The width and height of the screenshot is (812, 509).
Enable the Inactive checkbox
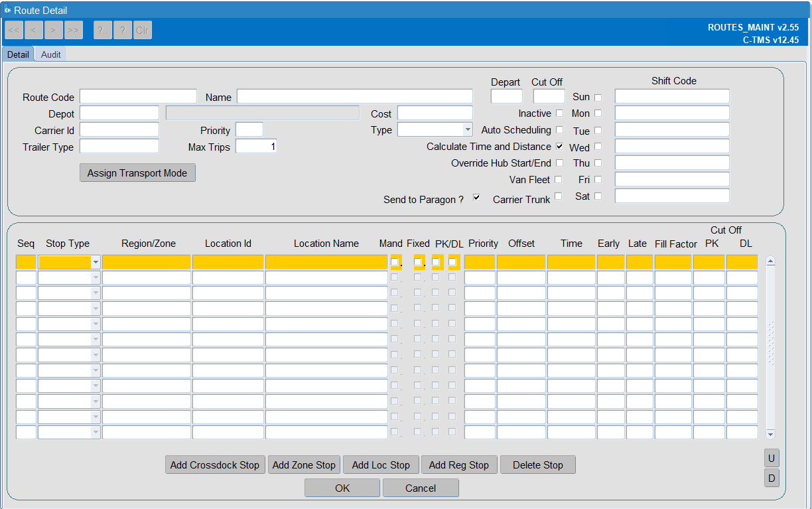coord(560,113)
